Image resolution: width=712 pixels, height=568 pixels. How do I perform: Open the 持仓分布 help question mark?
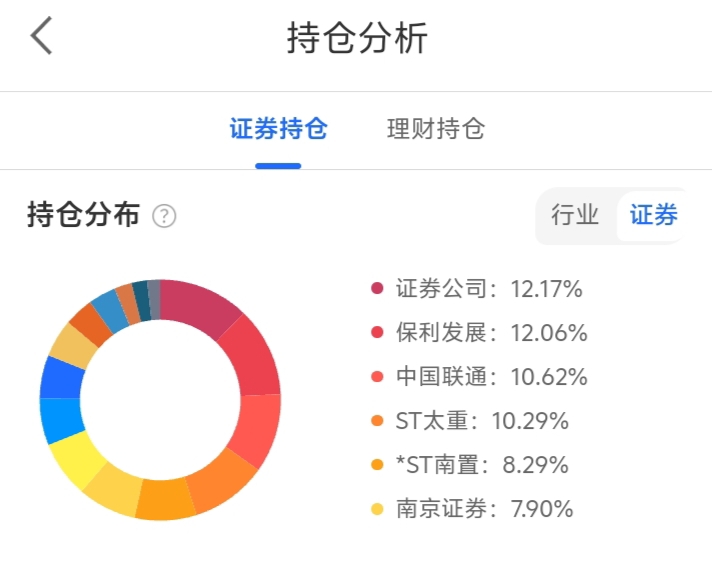164,216
